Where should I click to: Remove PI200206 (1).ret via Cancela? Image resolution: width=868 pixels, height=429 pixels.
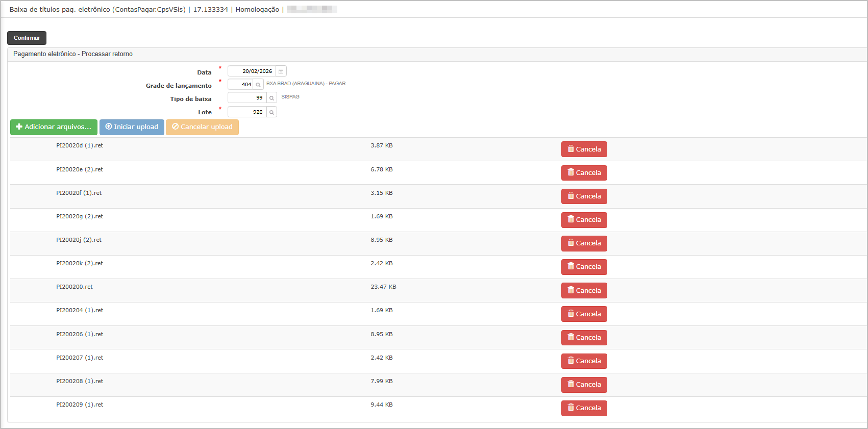(x=584, y=338)
